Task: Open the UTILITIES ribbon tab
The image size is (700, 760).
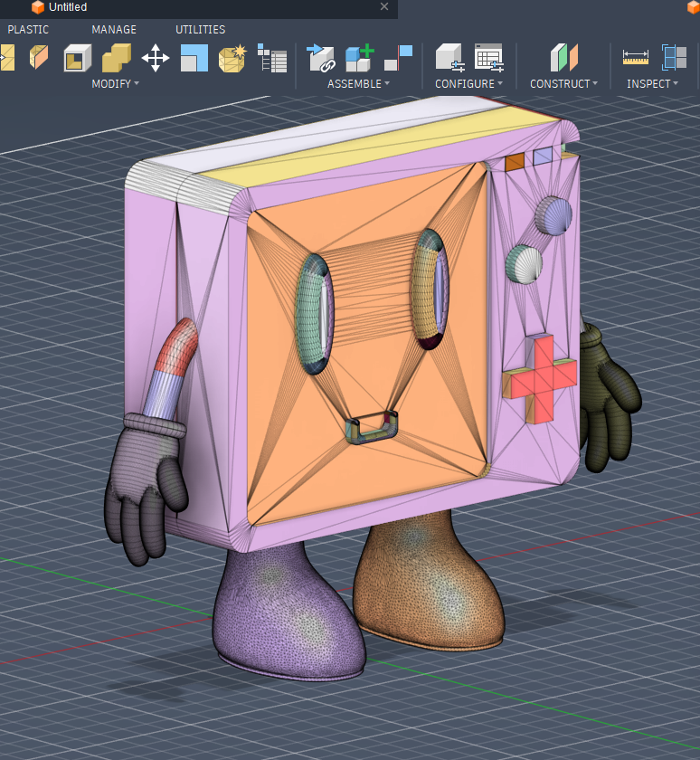Action: (x=200, y=30)
